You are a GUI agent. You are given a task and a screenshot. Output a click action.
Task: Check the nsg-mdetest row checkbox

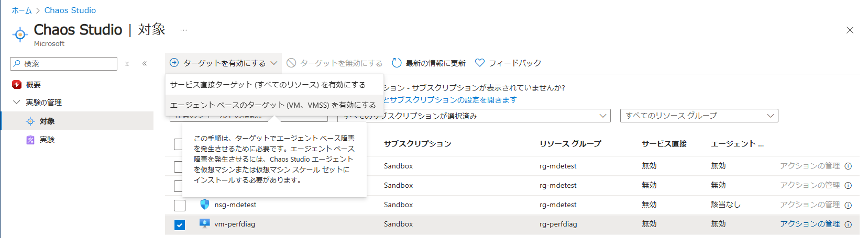pos(180,205)
